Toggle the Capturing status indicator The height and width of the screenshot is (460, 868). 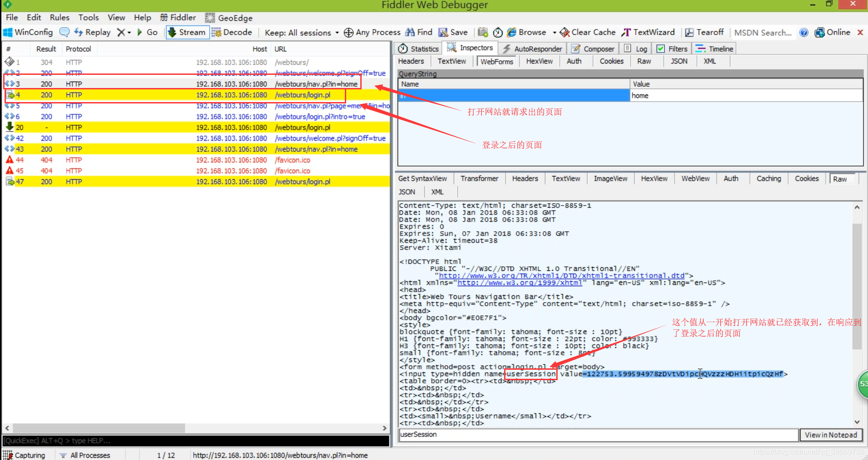25,455
